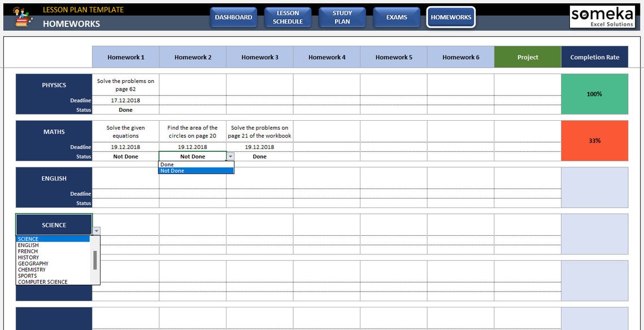Screen dimensions: 644x330
Task: Navigate to the Lesson Schedule section
Action: coord(288,17)
